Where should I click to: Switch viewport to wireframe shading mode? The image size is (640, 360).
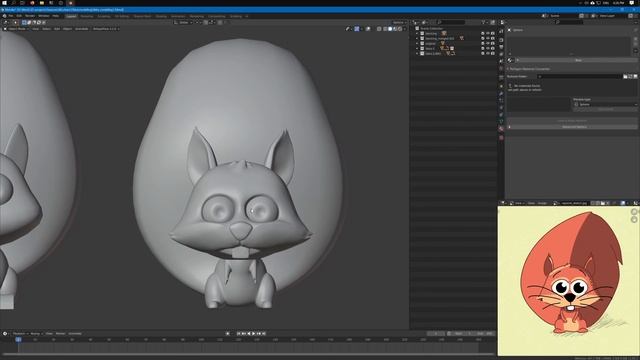pyautogui.click(x=385, y=29)
